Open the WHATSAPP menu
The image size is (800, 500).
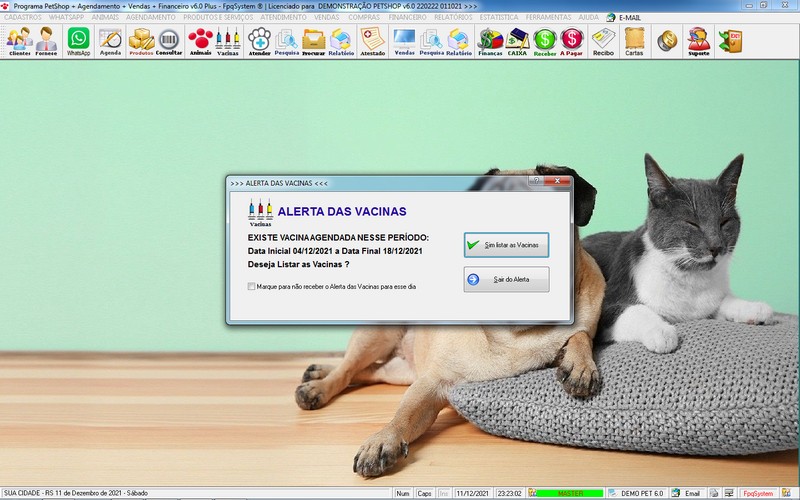pyautogui.click(x=66, y=17)
